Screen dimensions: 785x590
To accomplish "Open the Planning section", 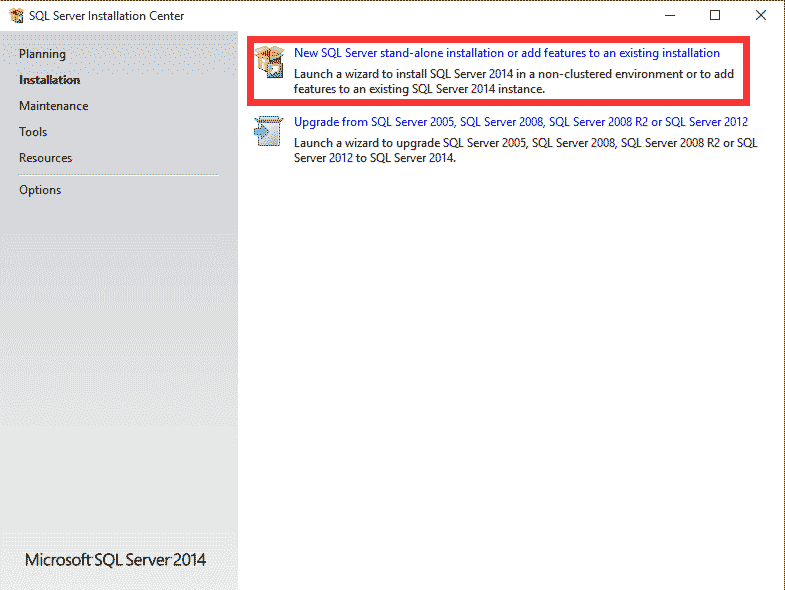I will [x=42, y=54].
